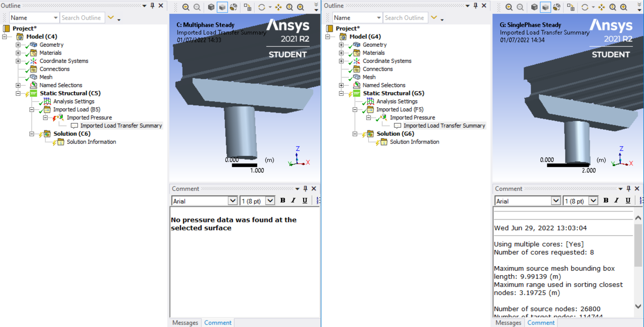Switch to Messages tab below SinglePhase Comment panel

tap(508, 323)
